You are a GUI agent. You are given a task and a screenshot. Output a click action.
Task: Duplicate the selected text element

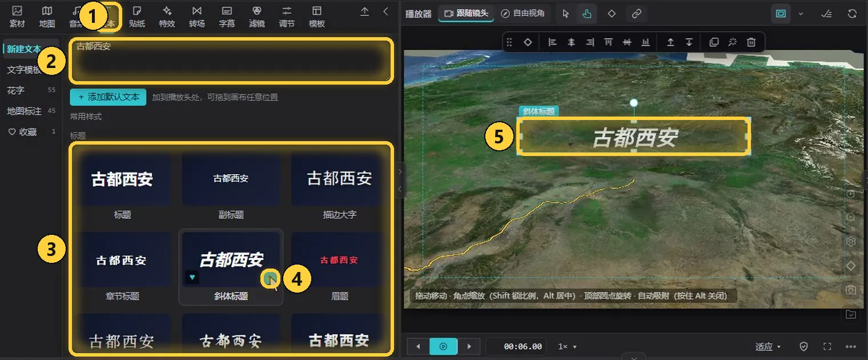[714, 42]
